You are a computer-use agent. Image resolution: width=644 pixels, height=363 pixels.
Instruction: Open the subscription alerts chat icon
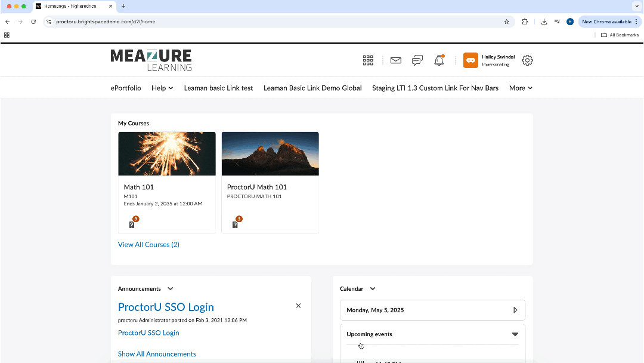(417, 60)
